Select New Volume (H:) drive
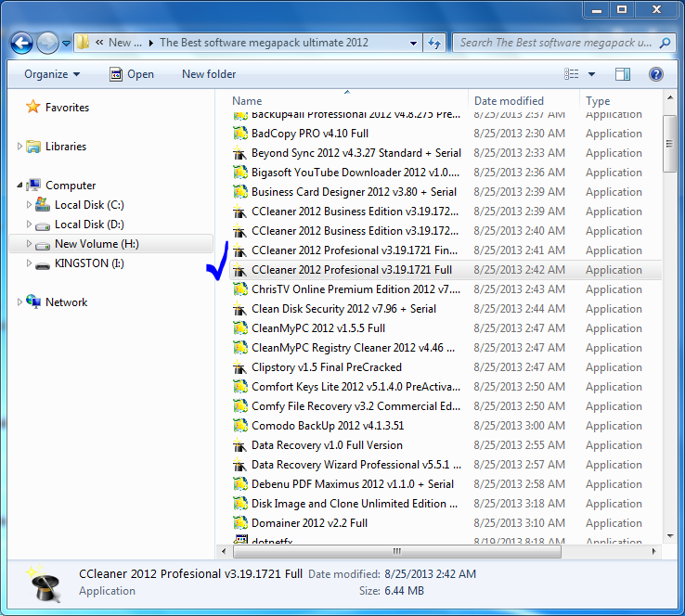The width and height of the screenshot is (685, 616). [x=97, y=244]
